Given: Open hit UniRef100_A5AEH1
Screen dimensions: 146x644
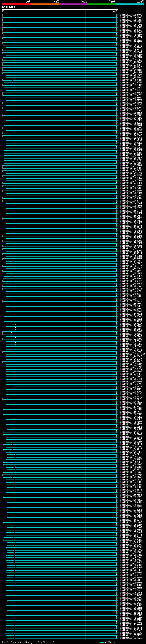Looking at the screenshot, I should [x=131, y=80].
